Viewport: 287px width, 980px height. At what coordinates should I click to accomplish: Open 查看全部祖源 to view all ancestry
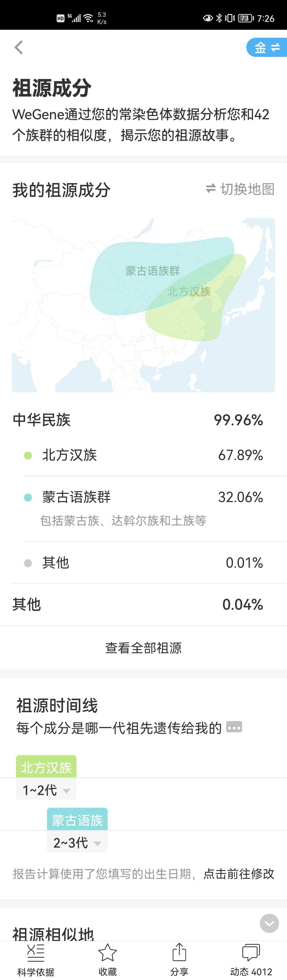(143, 648)
